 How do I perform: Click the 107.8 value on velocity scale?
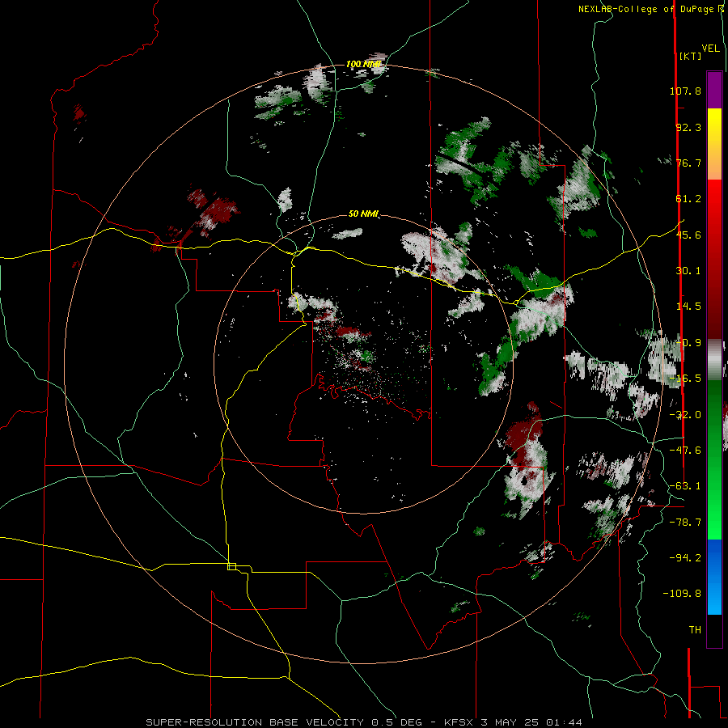pos(685,91)
